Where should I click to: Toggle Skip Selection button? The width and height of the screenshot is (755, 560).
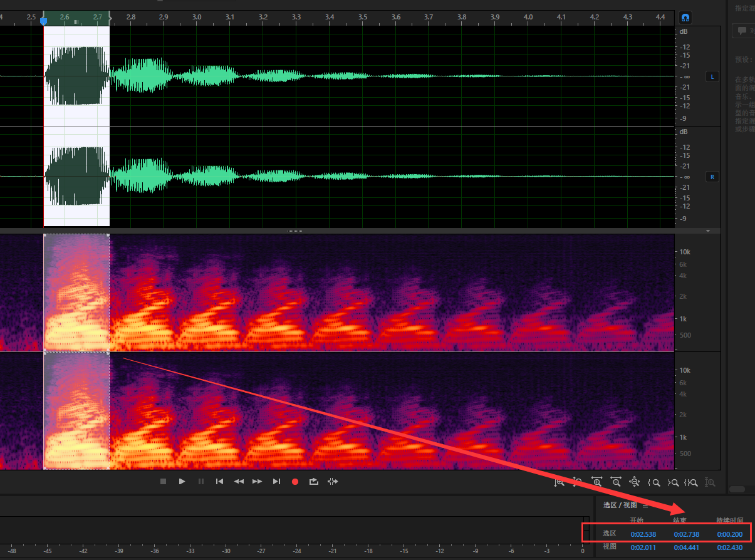(333, 482)
